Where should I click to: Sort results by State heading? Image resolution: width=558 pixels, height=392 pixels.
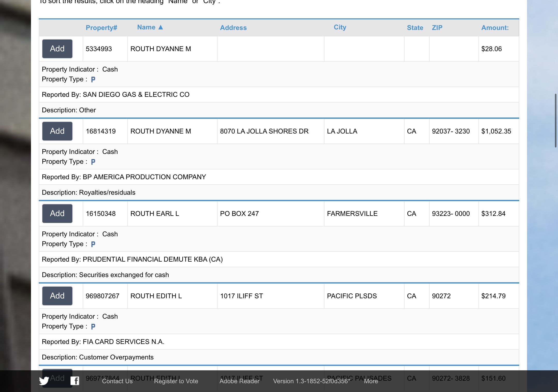(415, 28)
